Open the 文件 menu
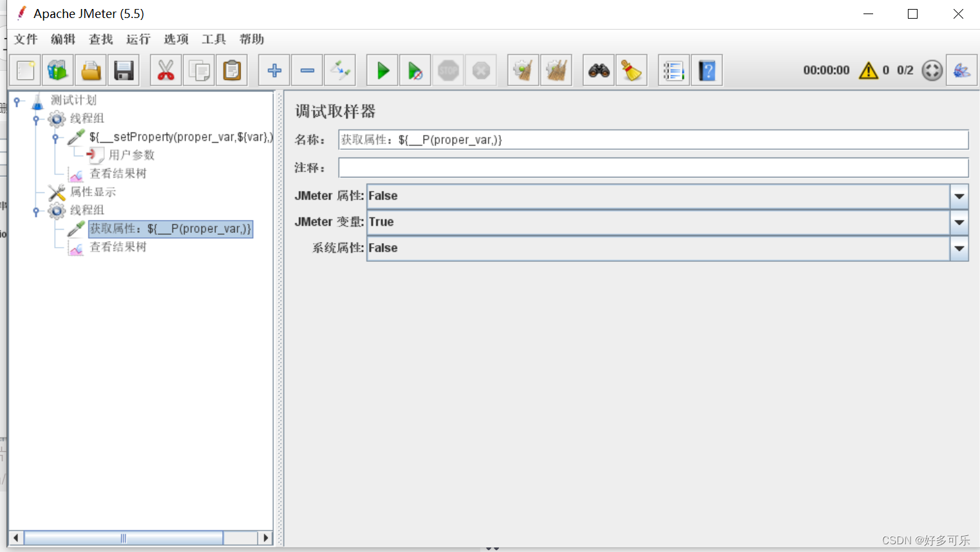980x552 pixels. [26, 39]
